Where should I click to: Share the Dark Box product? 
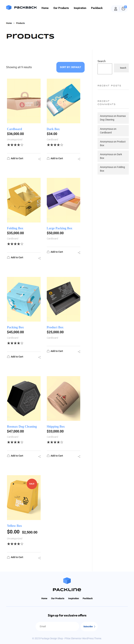click(x=79, y=159)
